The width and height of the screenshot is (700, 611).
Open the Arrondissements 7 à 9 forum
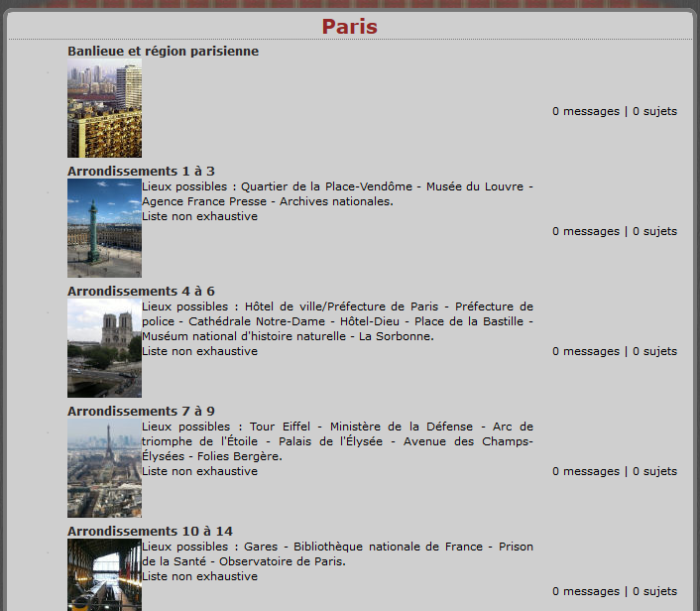pos(141,412)
